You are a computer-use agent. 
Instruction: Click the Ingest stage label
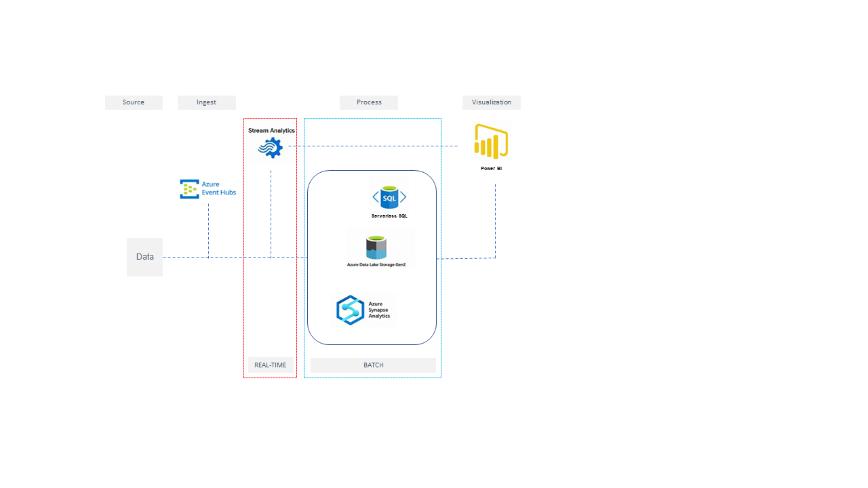tap(207, 102)
